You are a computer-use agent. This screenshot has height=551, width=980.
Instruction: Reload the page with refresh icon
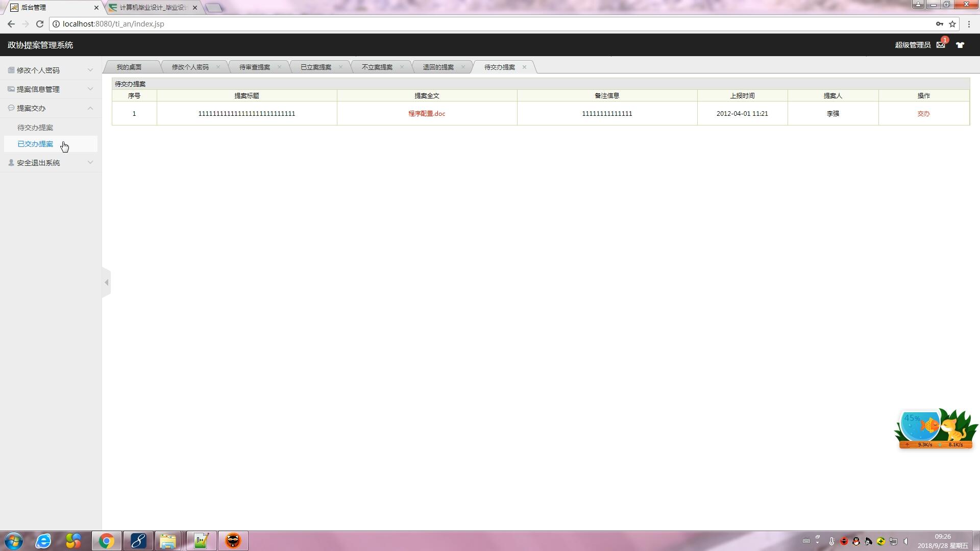(x=40, y=24)
